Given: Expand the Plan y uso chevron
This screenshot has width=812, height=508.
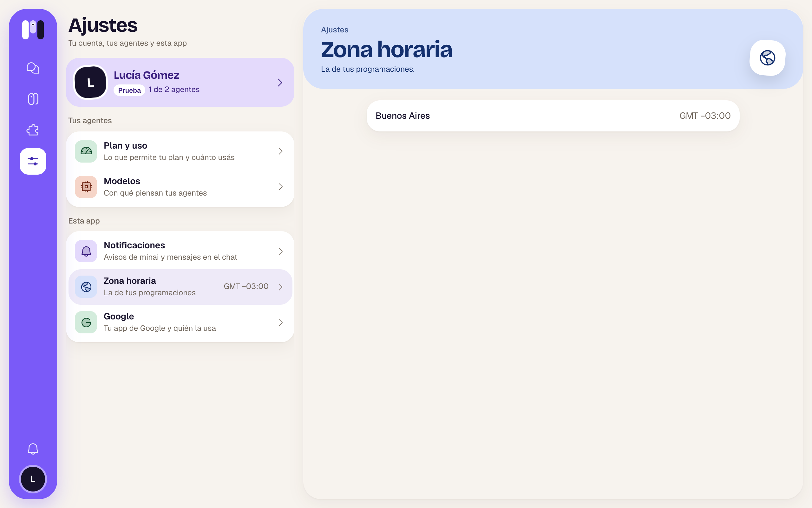Looking at the screenshot, I should [280, 151].
